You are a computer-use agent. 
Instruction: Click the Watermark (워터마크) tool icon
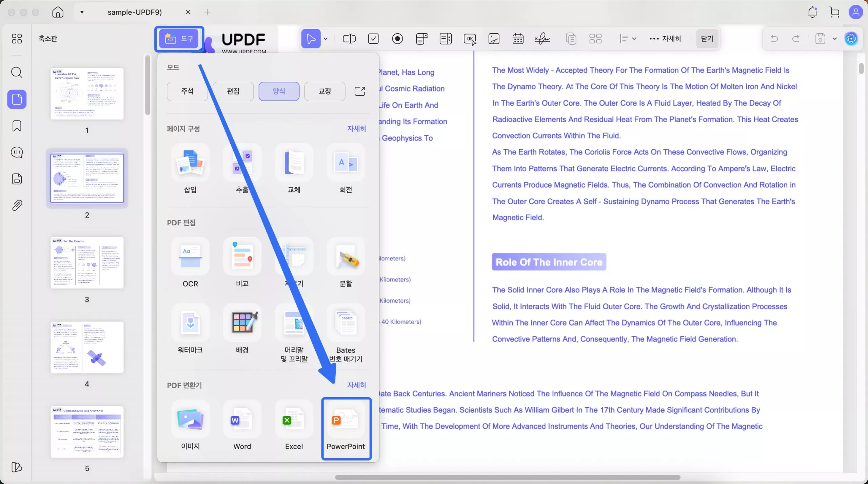[x=190, y=323]
